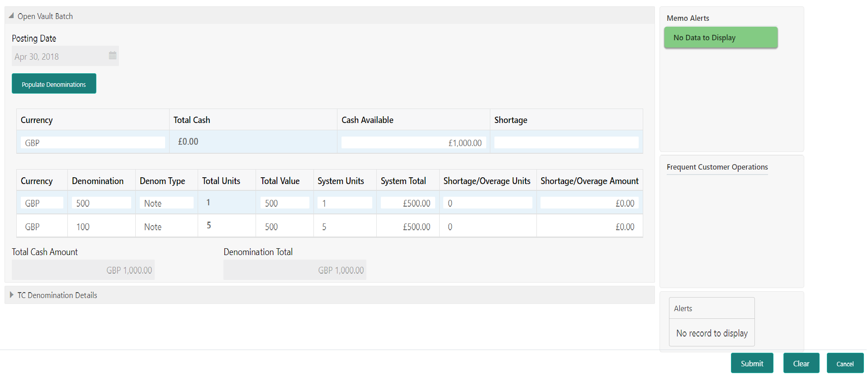Click the Denomination Total field
This screenshot has height=374, width=868.
(295, 270)
